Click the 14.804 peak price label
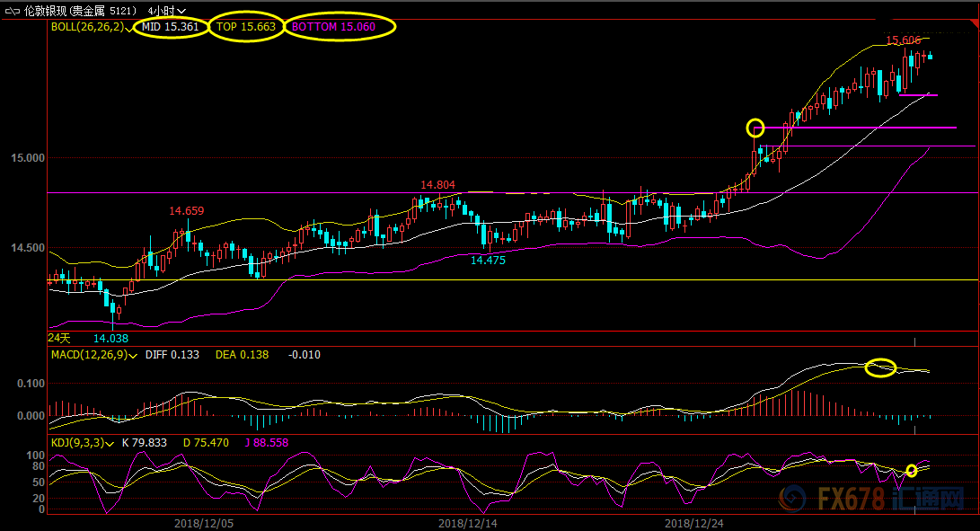Viewport: 980px width, 531px height. click(437, 185)
